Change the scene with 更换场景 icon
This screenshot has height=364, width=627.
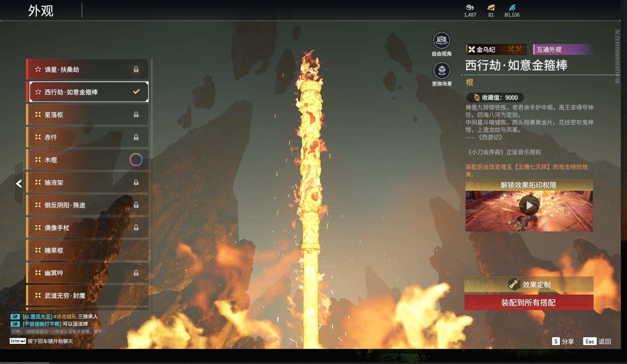click(x=442, y=71)
